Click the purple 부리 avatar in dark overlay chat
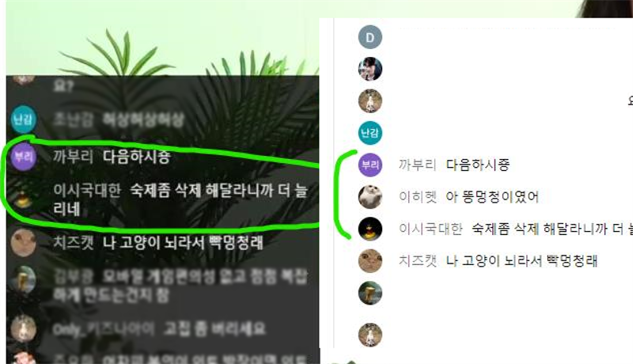Screen dimensions: 633x364 (24, 157)
